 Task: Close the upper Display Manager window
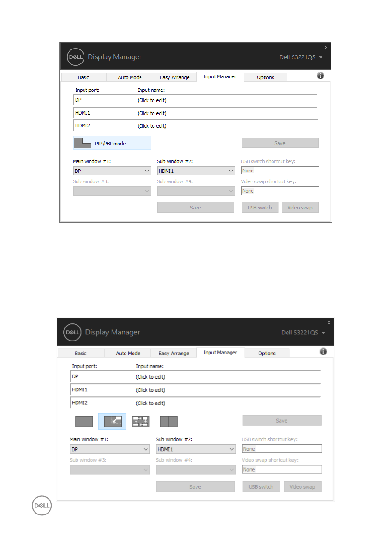[326, 47]
